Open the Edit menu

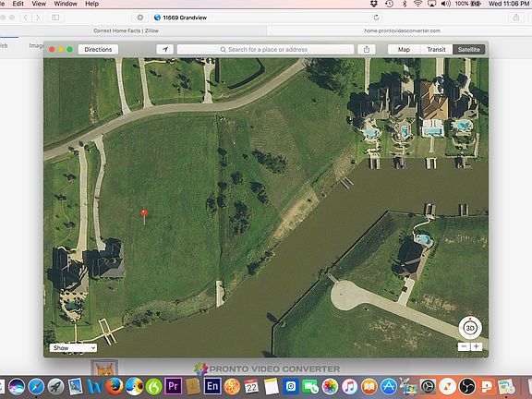point(18,4)
